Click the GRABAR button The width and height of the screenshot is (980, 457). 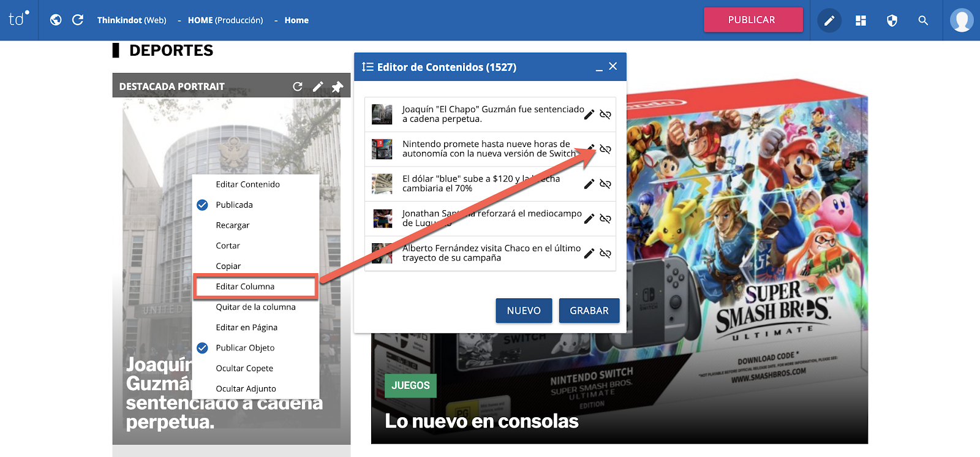pyautogui.click(x=589, y=311)
